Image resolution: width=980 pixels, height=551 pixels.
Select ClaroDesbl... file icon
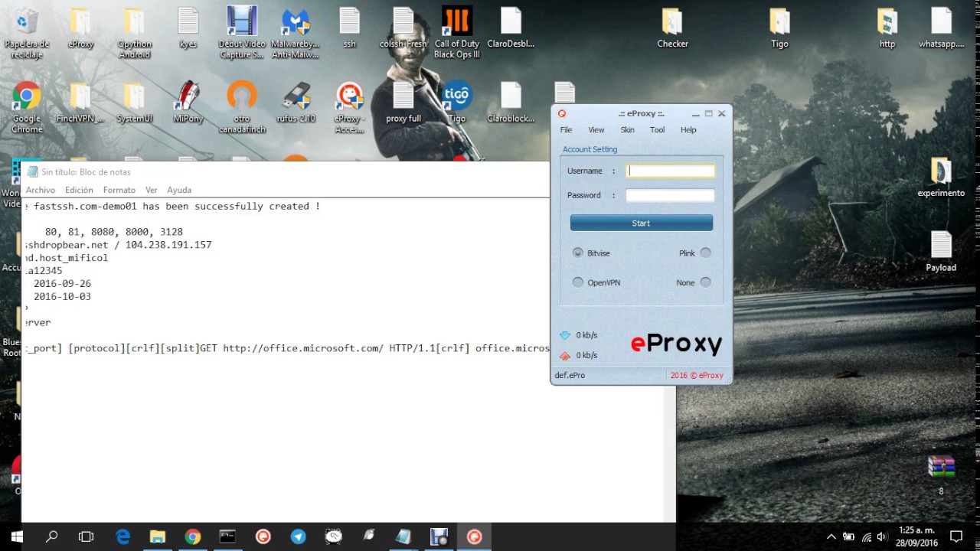coord(511,29)
